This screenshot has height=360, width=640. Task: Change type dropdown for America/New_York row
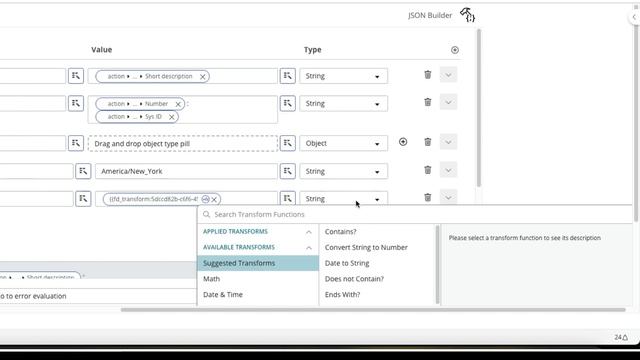click(x=343, y=171)
